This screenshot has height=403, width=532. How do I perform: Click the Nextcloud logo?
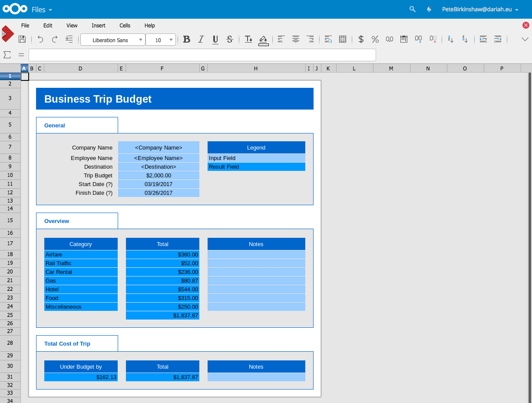pos(15,9)
